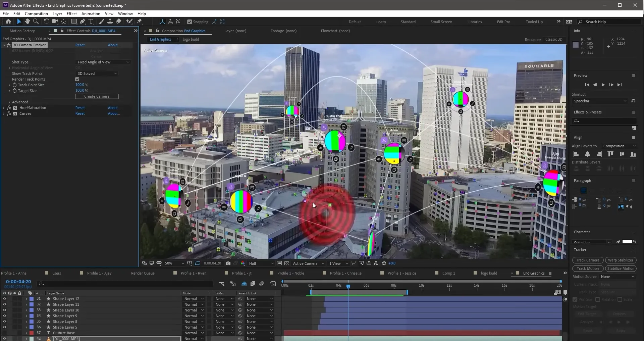Select the Pan Behind anchor tool

click(63, 21)
